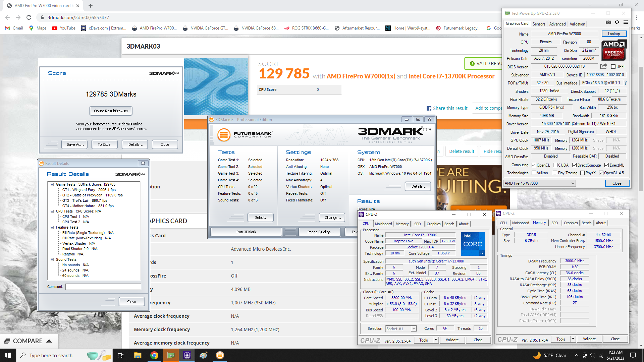Click the Run 3DMark button
This screenshot has height=362, width=644.
[246, 232]
